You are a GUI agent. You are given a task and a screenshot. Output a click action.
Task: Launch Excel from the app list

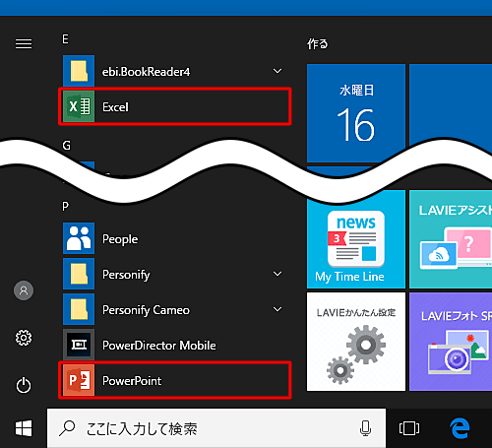pyautogui.click(x=175, y=106)
